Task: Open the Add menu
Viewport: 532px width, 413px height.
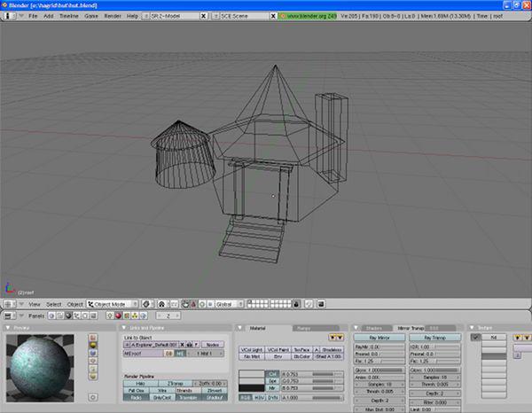Action: pyautogui.click(x=48, y=16)
